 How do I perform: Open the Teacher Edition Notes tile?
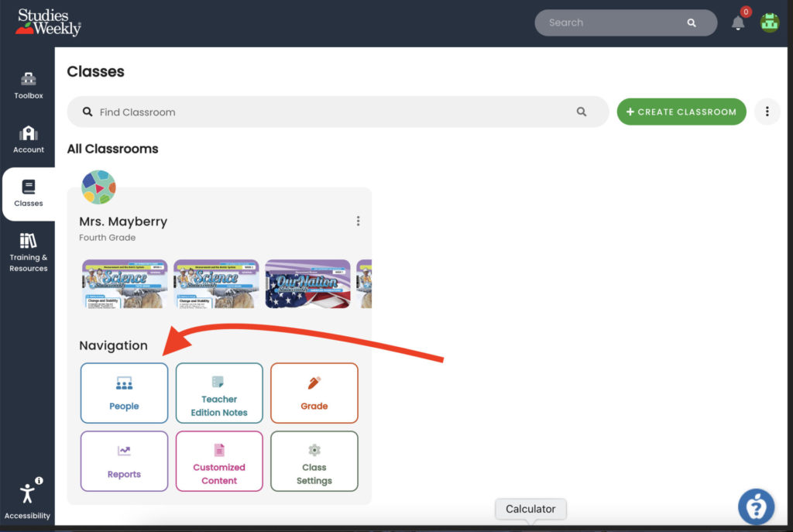pos(219,393)
